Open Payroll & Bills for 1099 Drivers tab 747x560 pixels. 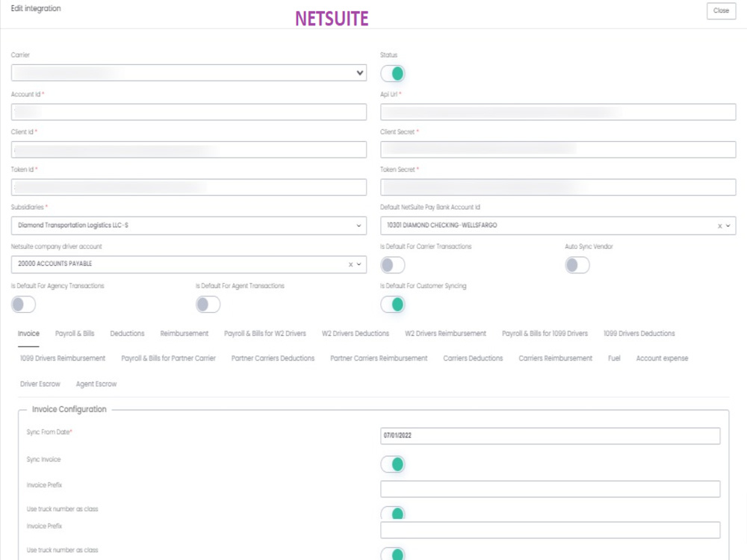click(x=545, y=333)
